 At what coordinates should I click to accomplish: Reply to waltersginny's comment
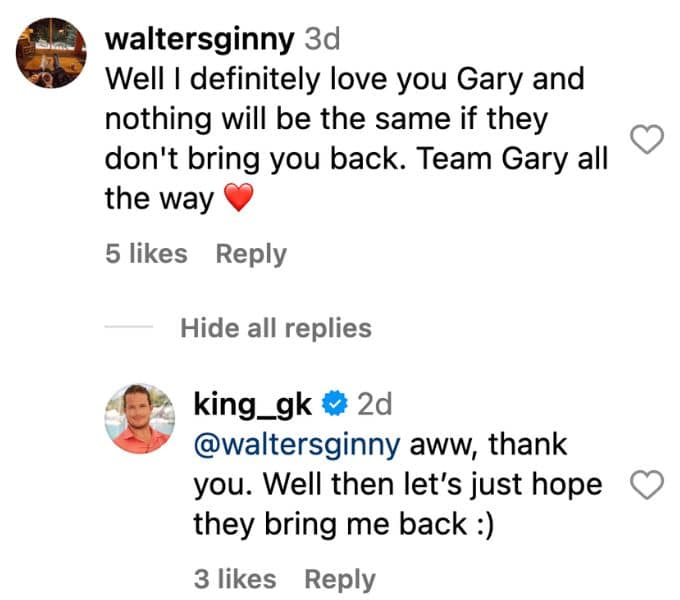tap(251, 254)
